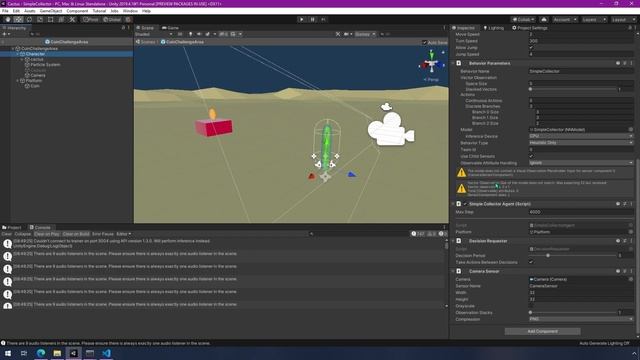Pick Camera object via the selector circle
The image size is (640, 360).
(631, 279)
